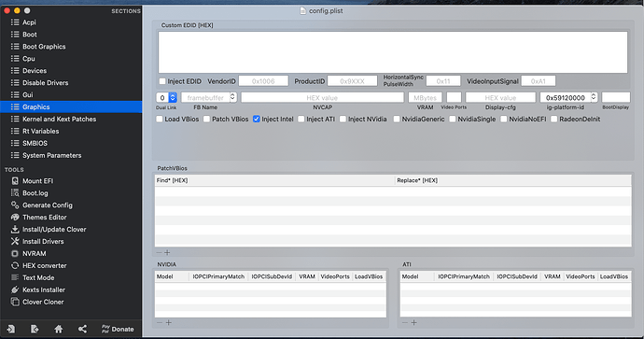644x339 pixels.
Task: Open Clover Cloner tool
Action: [43, 302]
